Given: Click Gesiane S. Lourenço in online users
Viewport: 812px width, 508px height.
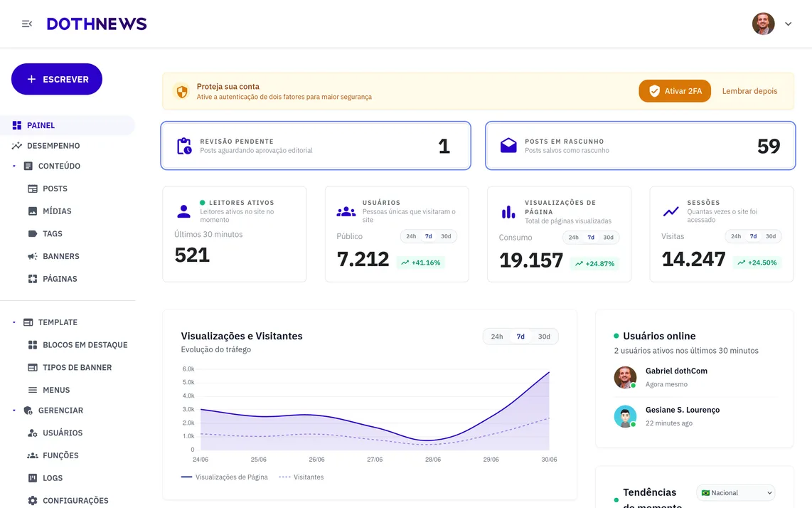Looking at the screenshot, I should 683,410.
